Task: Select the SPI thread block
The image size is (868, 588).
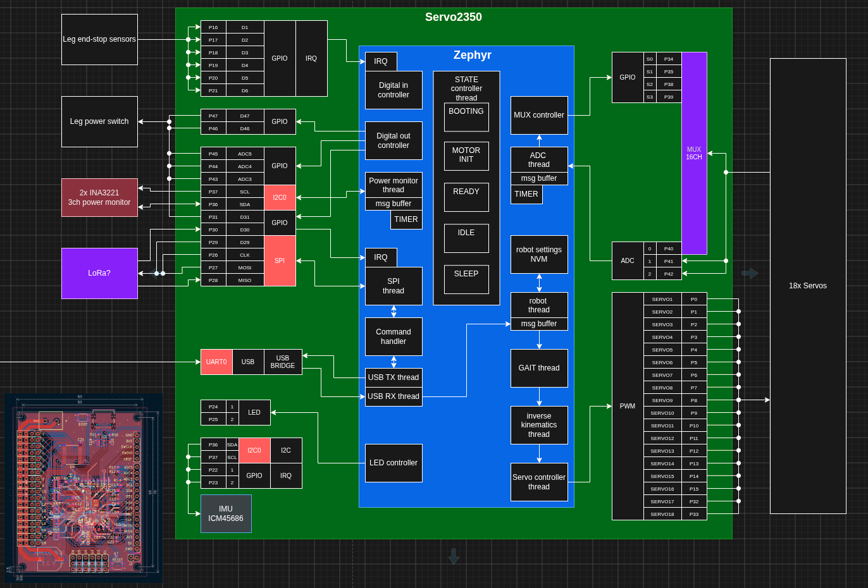Action: pos(394,286)
